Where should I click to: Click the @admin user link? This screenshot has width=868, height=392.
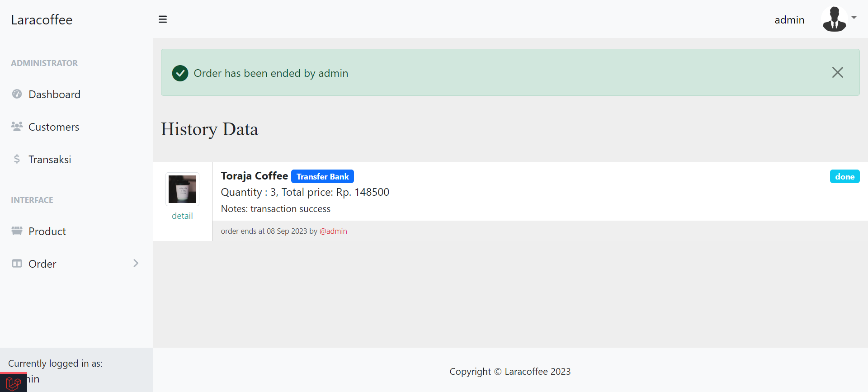pos(333,231)
